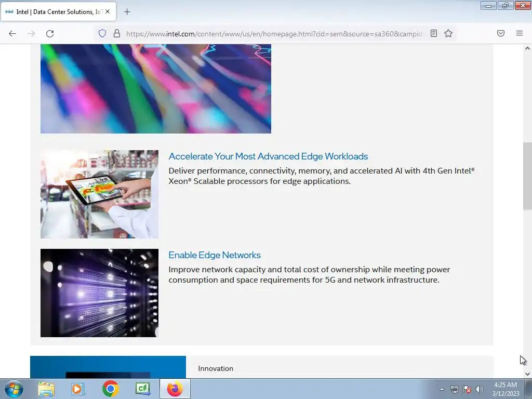Open the tracking protection shield icon
The image size is (532, 399).
click(102, 33)
